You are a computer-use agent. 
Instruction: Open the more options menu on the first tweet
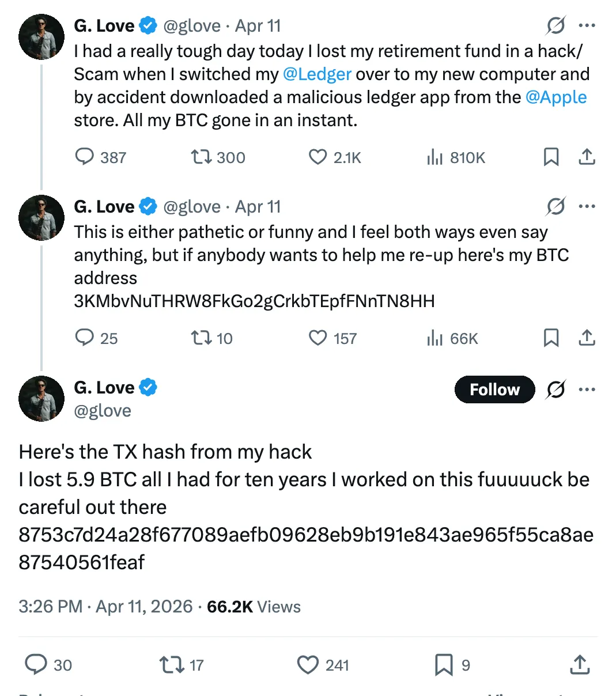tap(587, 26)
